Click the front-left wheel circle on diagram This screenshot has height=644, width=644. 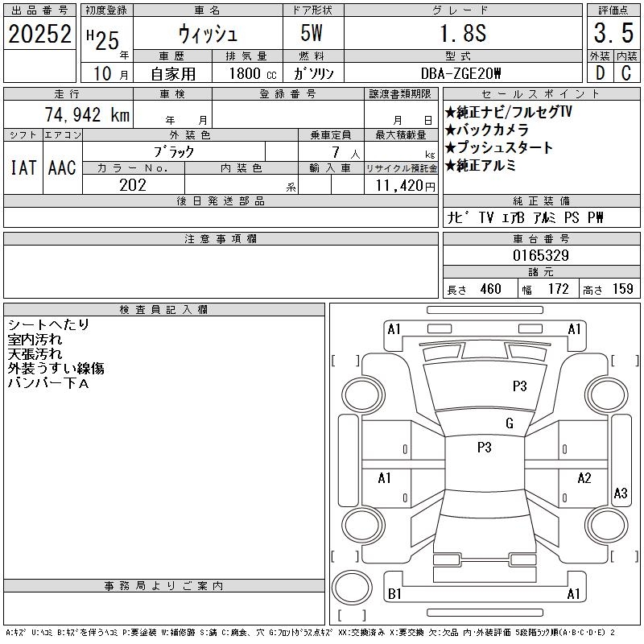click(x=363, y=395)
